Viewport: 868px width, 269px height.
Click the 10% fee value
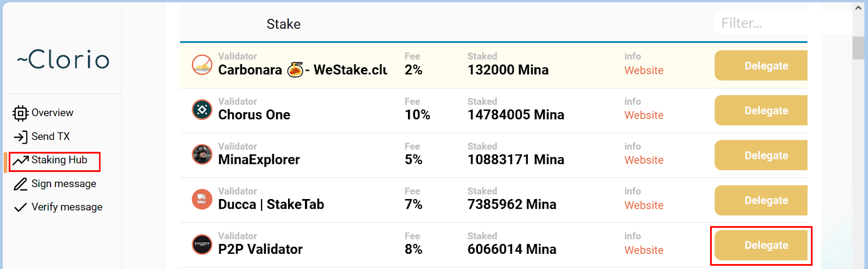[417, 115]
